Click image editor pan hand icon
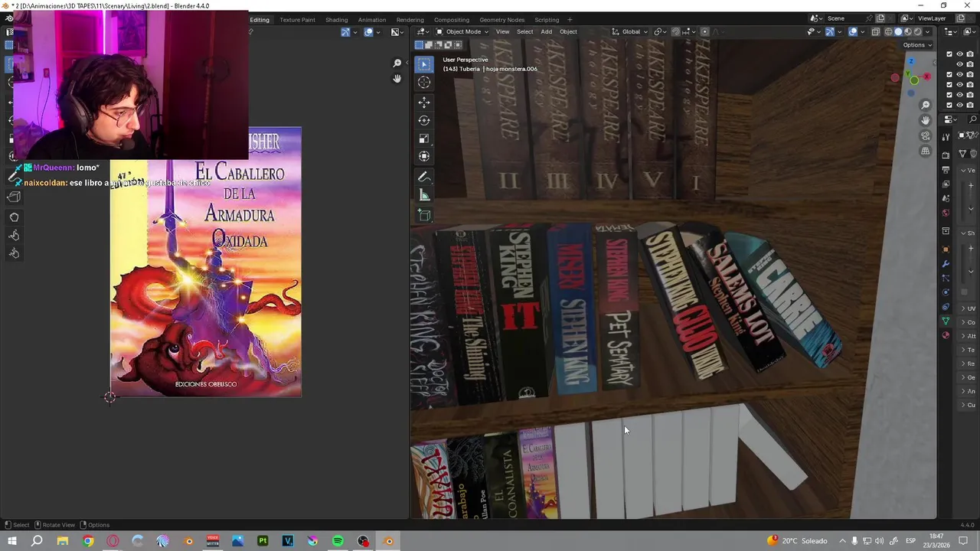 tap(397, 79)
